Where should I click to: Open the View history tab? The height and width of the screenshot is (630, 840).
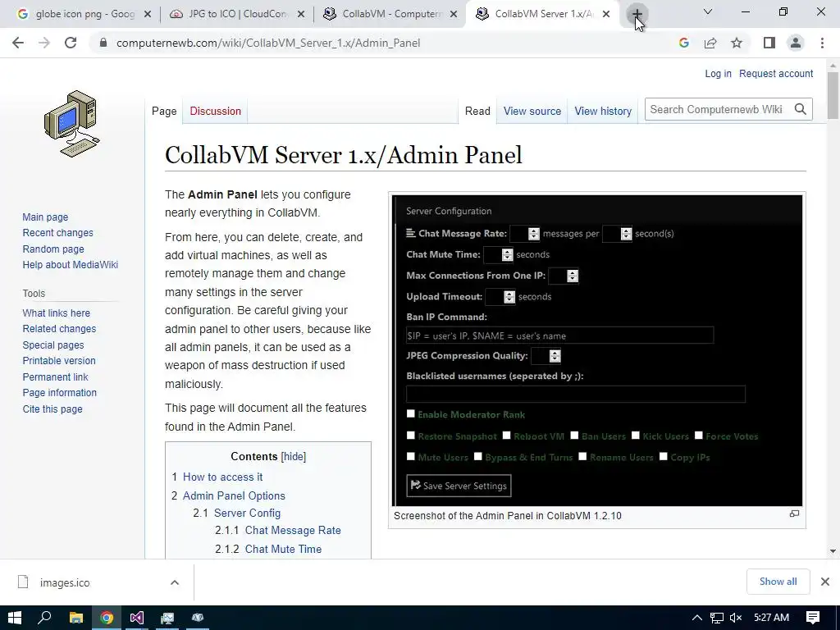tap(603, 111)
